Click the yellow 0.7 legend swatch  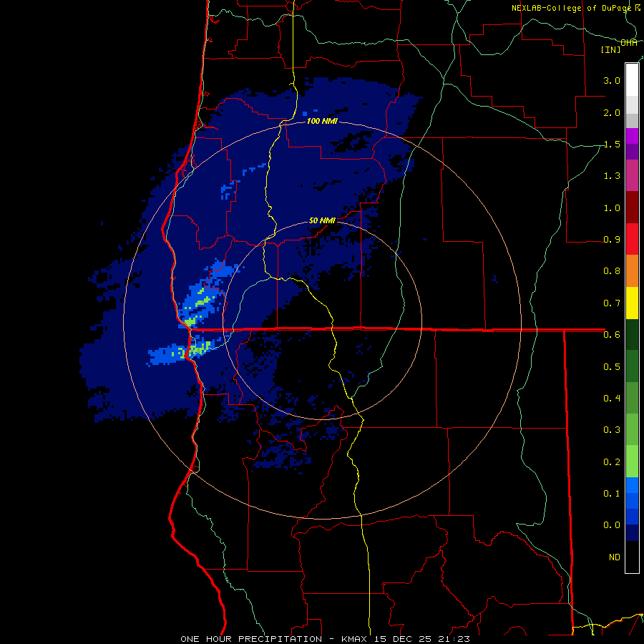tap(632, 302)
